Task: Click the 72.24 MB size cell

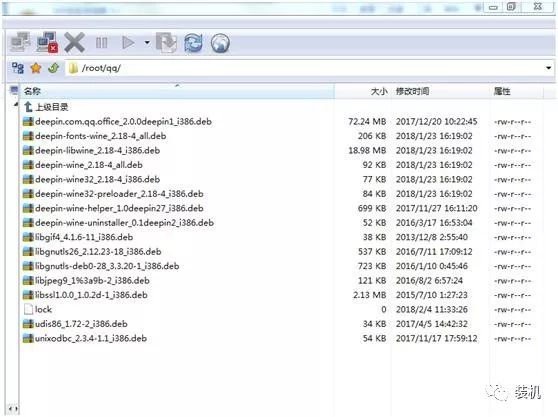Action: 367,121
